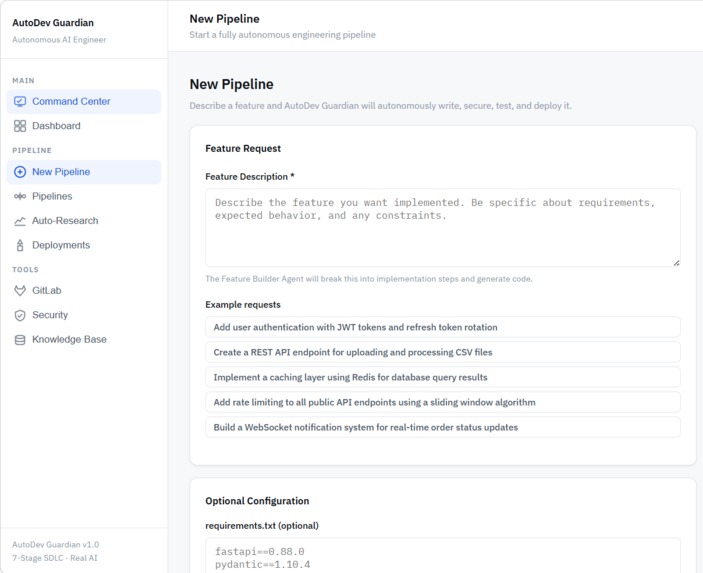Grab the text area resize handle
Viewport: 703px width, 573px height.
coord(676,263)
